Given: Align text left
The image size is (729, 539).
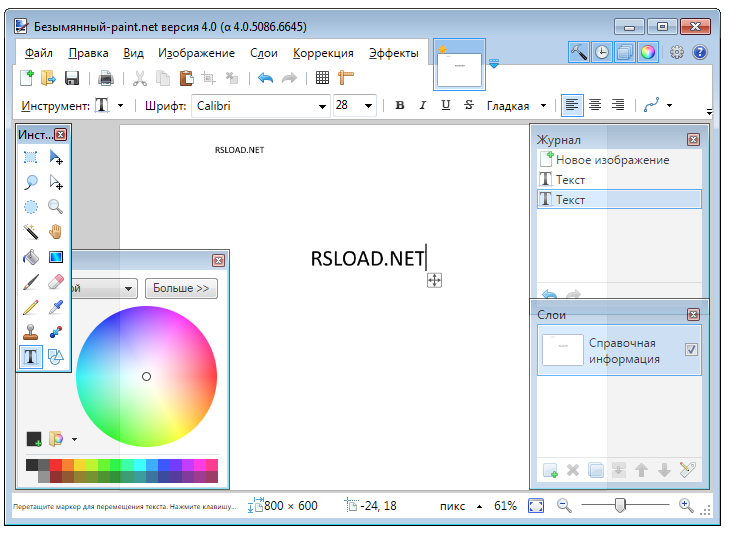Looking at the screenshot, I should pos(572,105).
